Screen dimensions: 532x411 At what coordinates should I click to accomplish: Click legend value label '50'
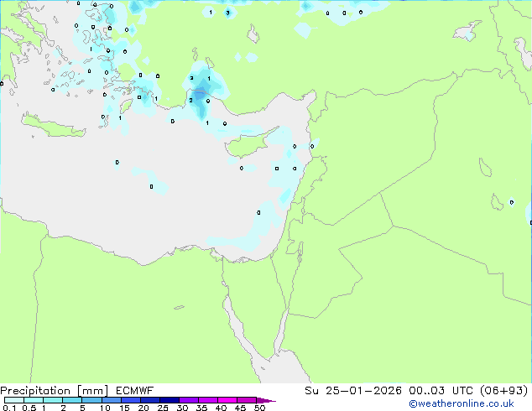pos(259,408)
